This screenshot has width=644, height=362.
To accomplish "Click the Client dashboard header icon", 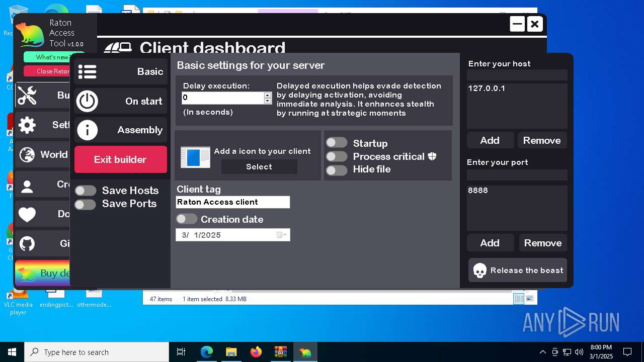I will coord(118,48).
